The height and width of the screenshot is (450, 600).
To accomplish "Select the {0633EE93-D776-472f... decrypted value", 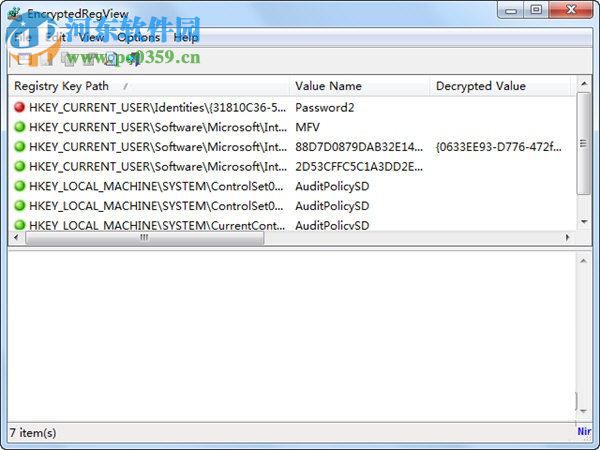I will [x=499, y=147].
